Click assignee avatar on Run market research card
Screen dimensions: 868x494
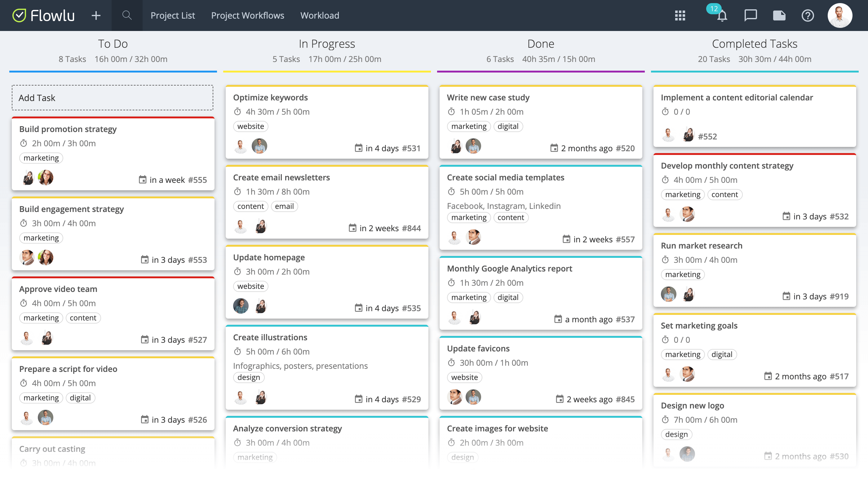tap(668, 294)
